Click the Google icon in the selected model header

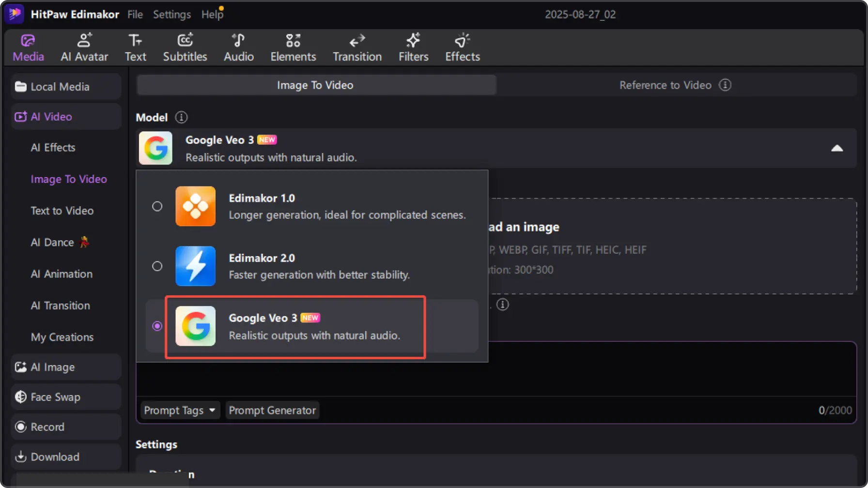click(155, 148)
